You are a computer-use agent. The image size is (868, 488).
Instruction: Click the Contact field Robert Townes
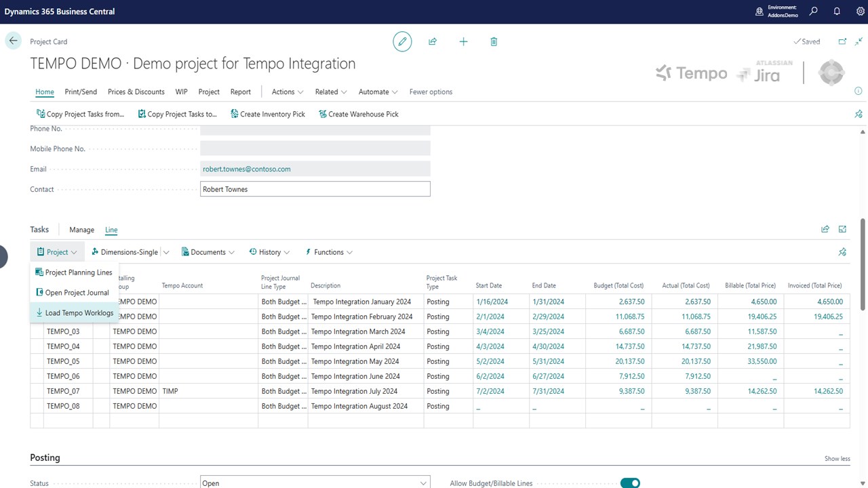point(315,190)
